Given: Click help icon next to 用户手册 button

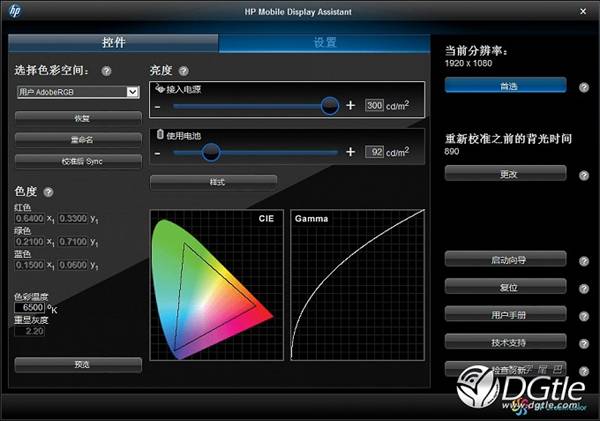Looking at the screenshot, I should (x=584, y=316).
